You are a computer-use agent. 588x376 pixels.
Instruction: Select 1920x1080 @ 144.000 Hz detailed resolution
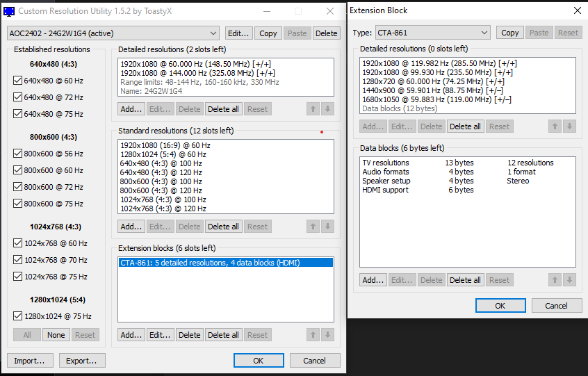[x=197, y=73]
